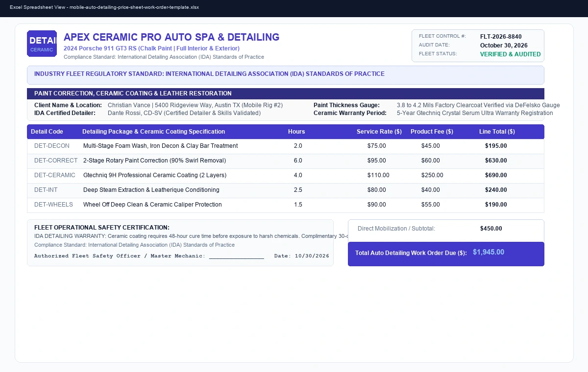
Task: Click the $1,945.00 total work order amount
Action: coord(489,252)
